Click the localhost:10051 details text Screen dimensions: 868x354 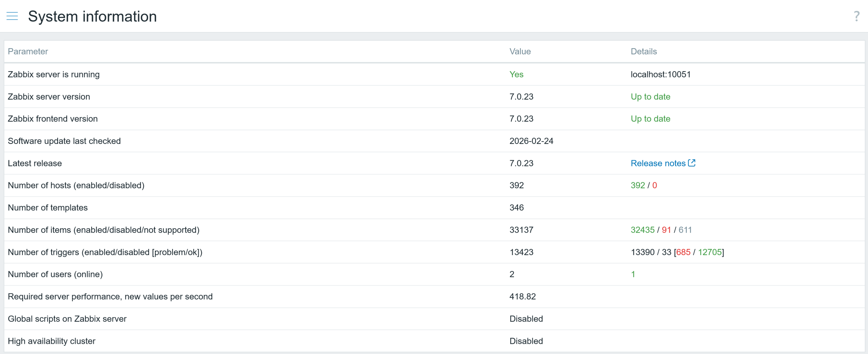click(660, 75)
